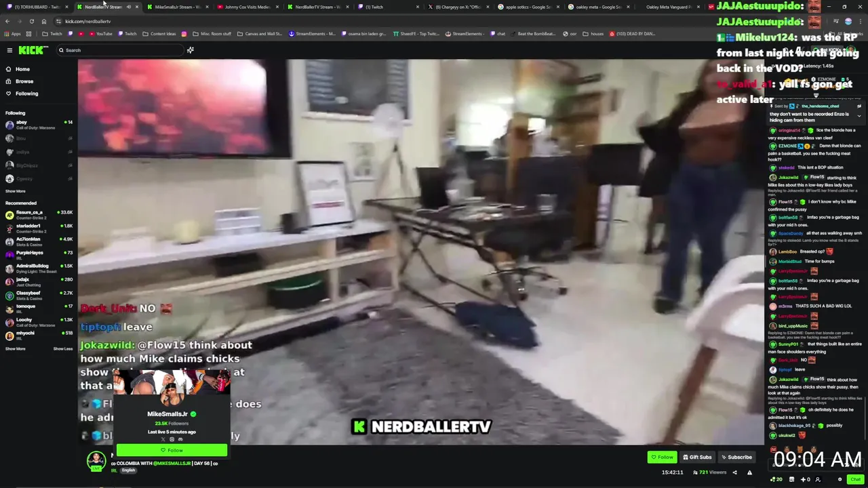Switch to the TORIHUBBARD Twitch browser tab
This screenshot has width=868, height=488.
[36, 7]
